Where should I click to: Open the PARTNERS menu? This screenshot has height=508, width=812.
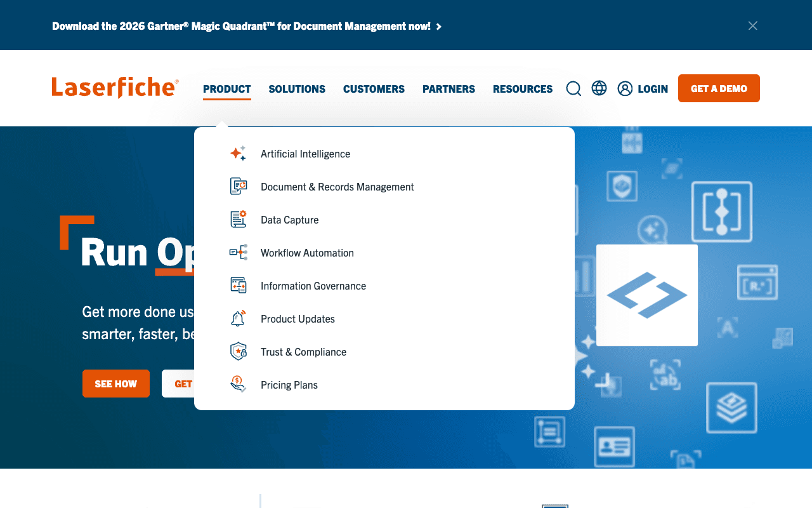point(449,89)
